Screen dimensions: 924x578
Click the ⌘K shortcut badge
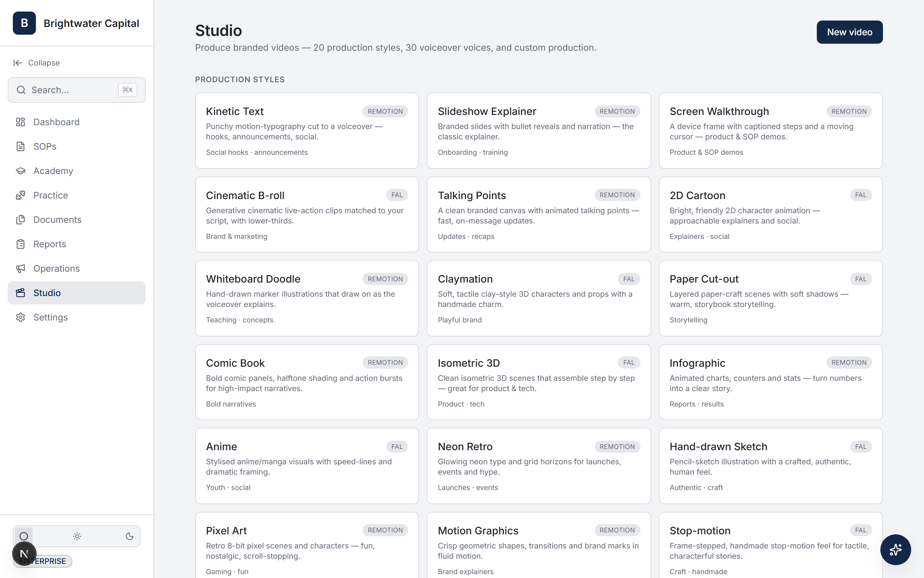pos(127,90)
